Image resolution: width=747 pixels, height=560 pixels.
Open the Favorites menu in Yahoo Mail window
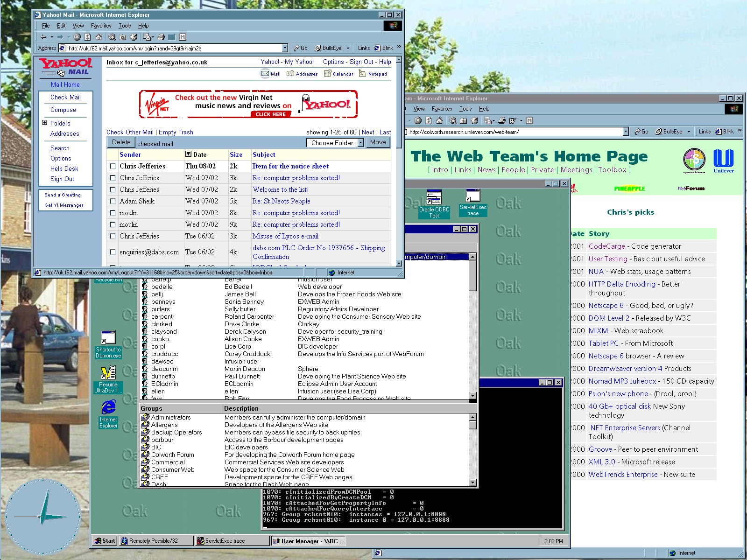coord(101,26)
